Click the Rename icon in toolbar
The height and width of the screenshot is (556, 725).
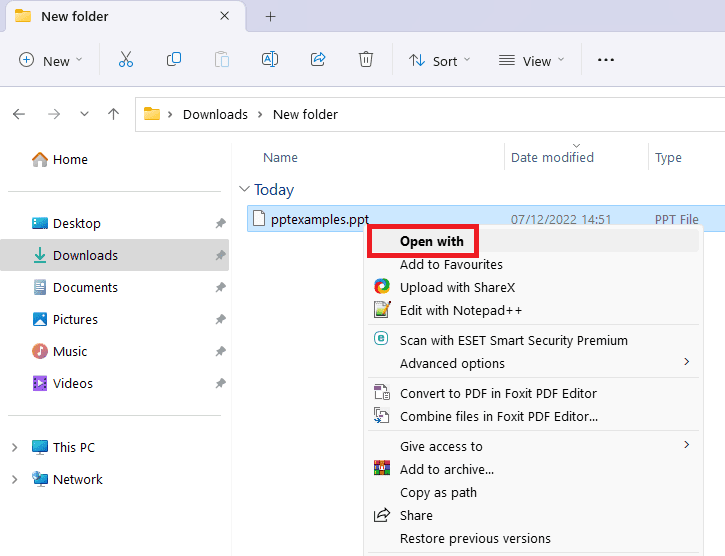270,60
